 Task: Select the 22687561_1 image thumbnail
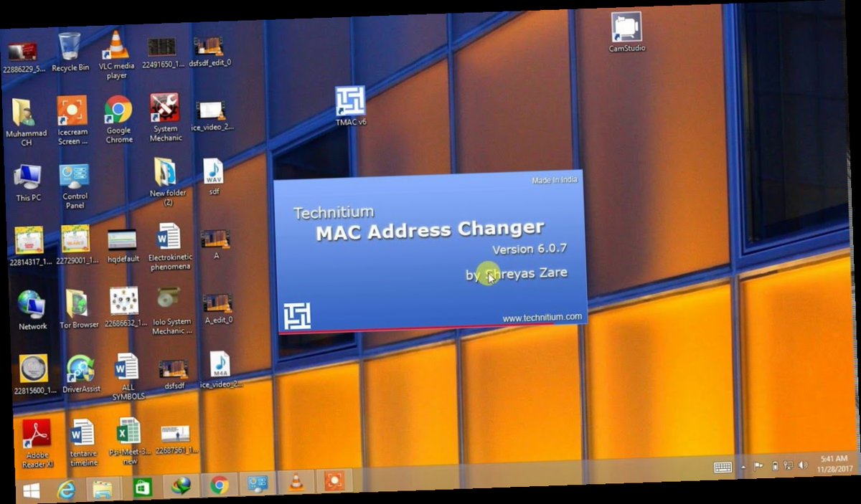[x=177, y=439]
